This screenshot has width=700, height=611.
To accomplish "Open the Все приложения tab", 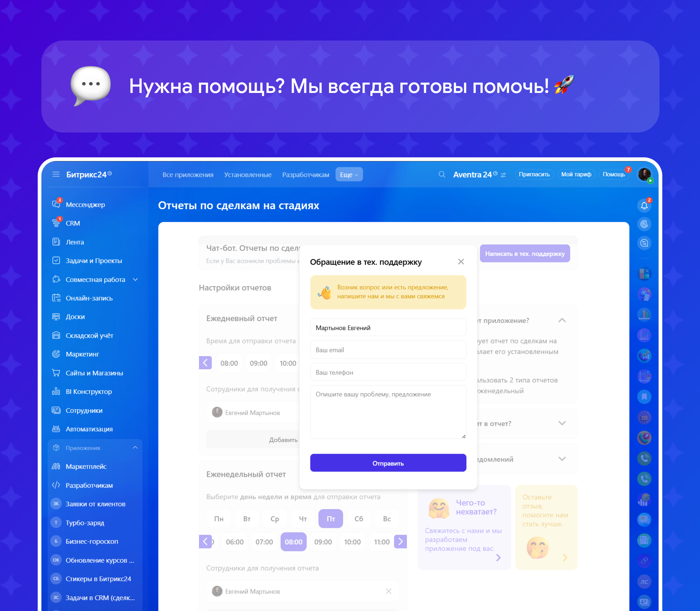I will click(x=188, y=175).
